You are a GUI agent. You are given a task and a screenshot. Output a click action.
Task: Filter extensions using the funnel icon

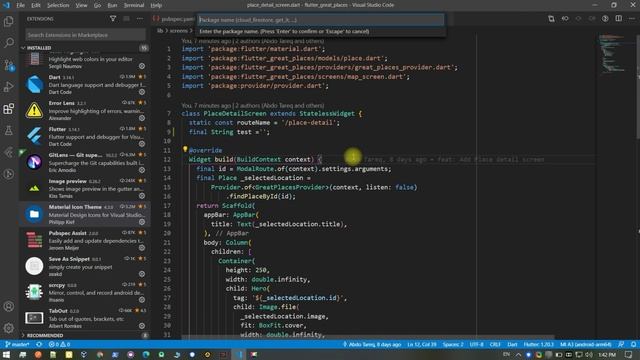click(x=113, y=19)
